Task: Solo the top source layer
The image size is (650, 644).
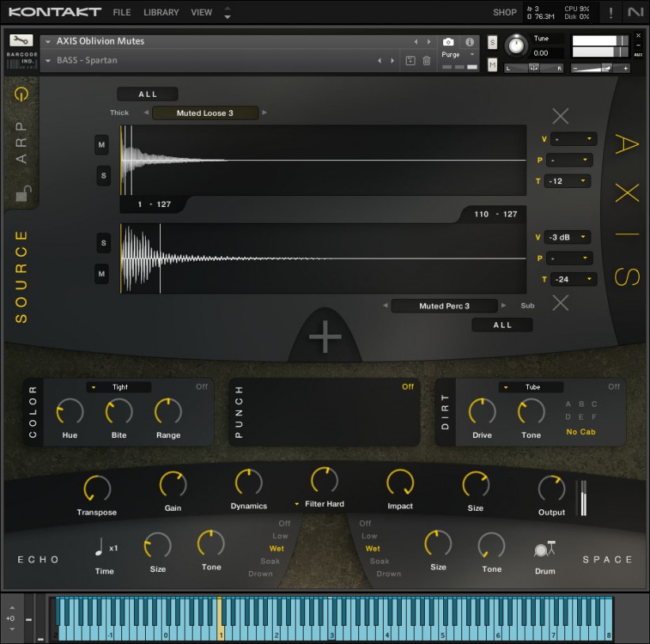Action: (x=104, y=175)
